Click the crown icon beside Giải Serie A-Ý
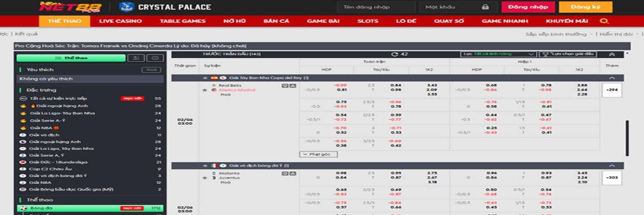 [23, 120]
